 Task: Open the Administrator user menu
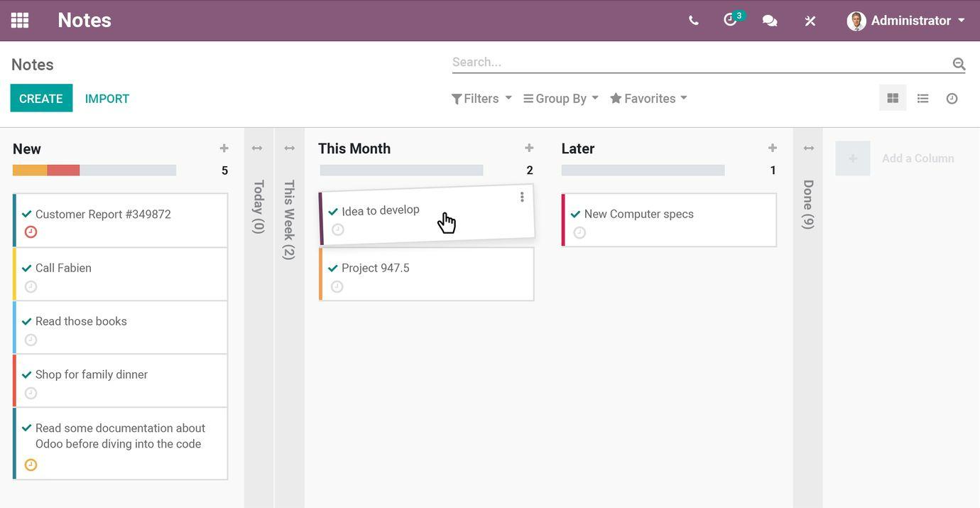907,21
